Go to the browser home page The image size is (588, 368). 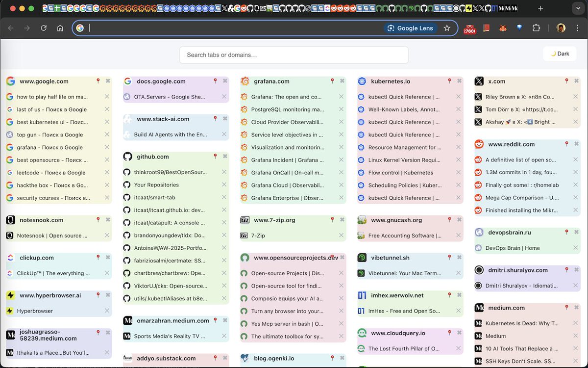(60, 28)
